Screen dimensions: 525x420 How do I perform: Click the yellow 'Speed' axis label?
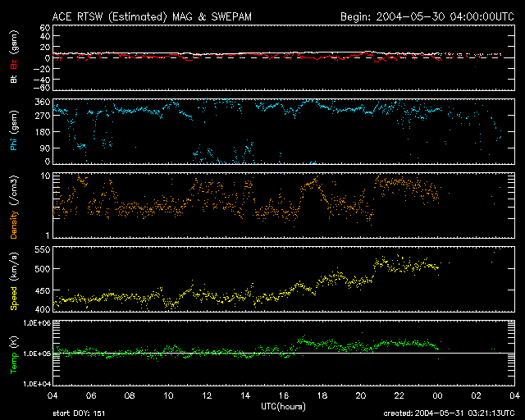tap(14, 299)
